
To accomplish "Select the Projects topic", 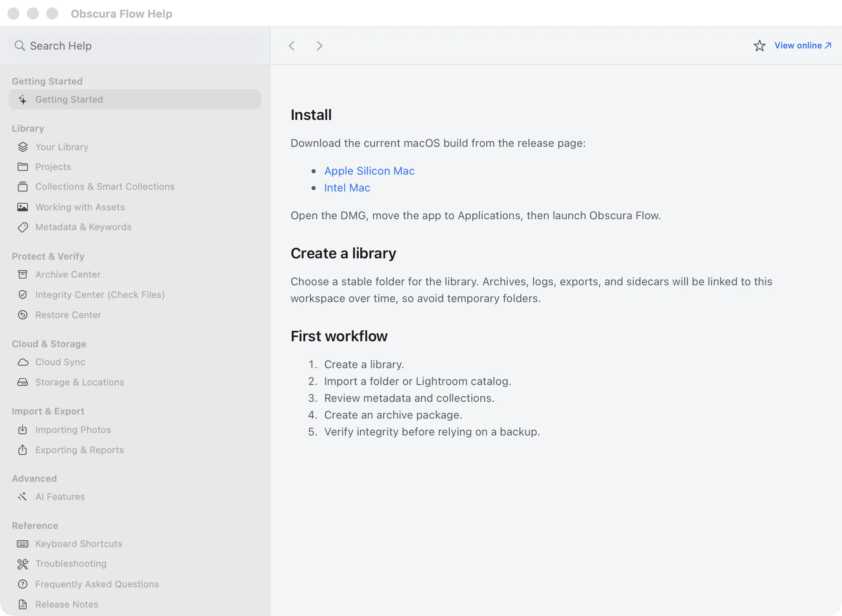I will click(135, 167).
